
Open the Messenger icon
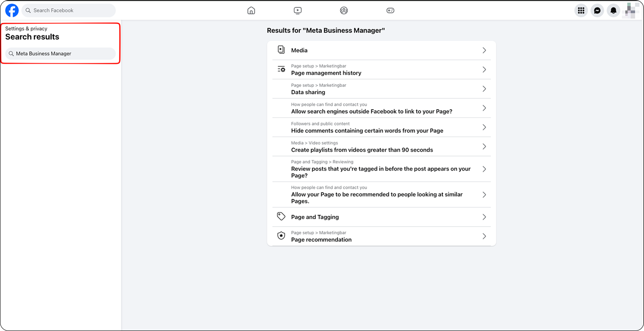click(597, 11)
